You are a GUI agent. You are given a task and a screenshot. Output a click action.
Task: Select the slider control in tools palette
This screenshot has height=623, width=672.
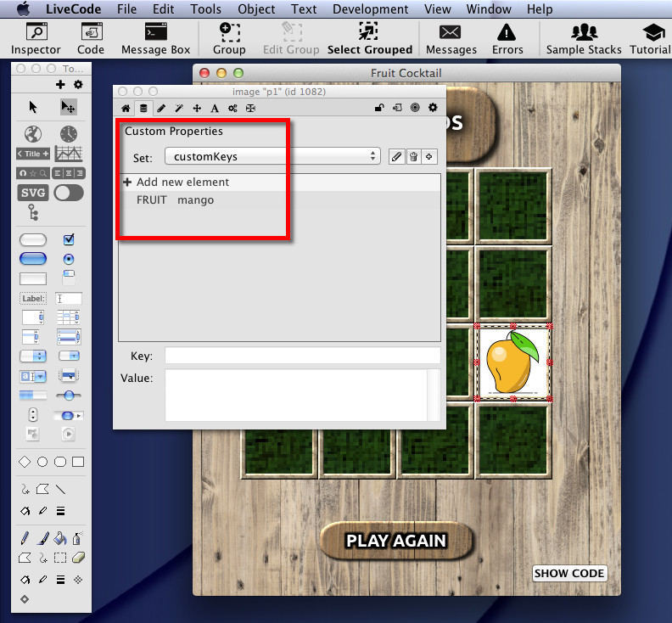click(69, 396)
